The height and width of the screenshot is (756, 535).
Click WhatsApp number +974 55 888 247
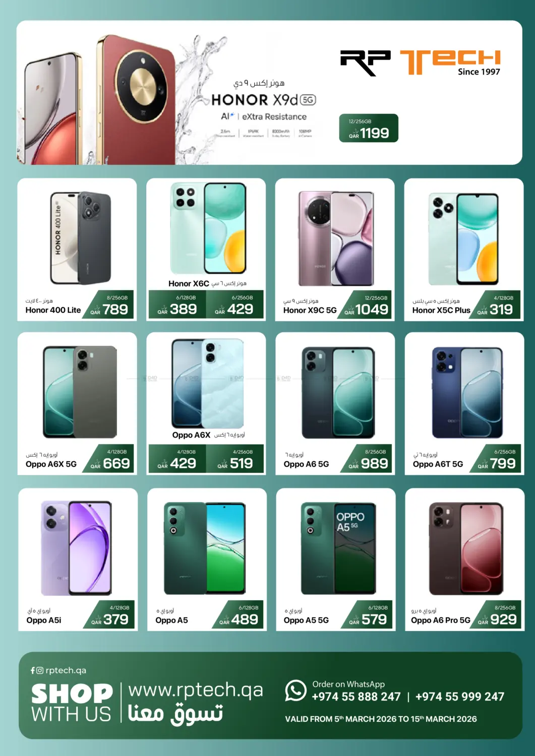[356, 697]
